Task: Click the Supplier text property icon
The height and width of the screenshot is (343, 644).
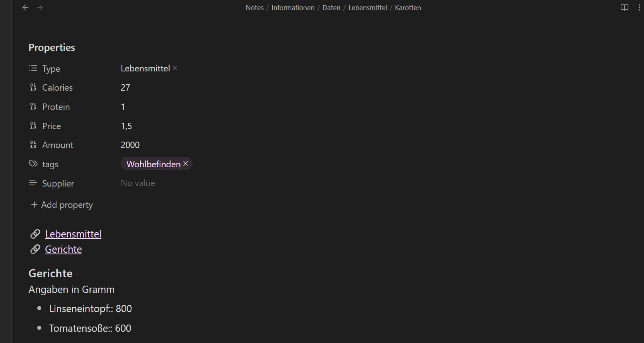Action: coord(33,183)
